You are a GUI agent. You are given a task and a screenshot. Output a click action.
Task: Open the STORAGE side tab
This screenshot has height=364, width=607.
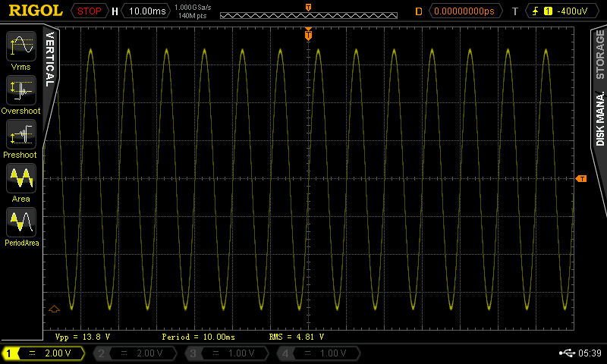click(x=600, y=54)
